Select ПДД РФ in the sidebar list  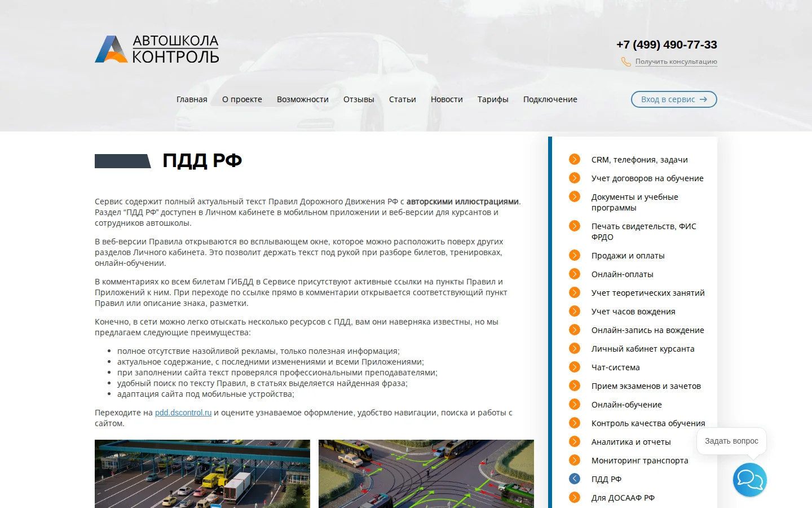click(606, 479)
